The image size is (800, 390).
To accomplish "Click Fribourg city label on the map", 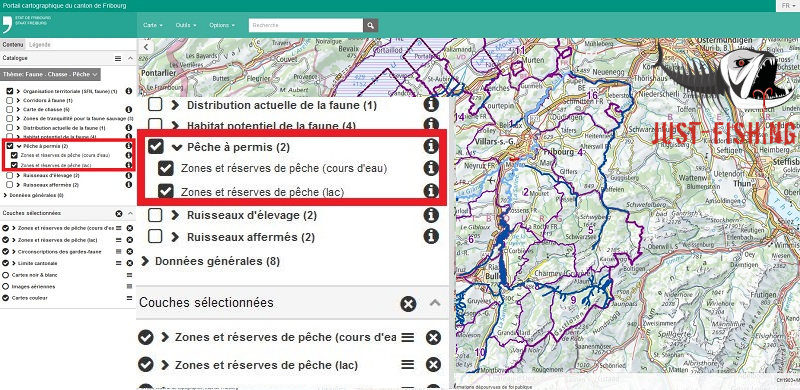I will (x=559, y=152).
